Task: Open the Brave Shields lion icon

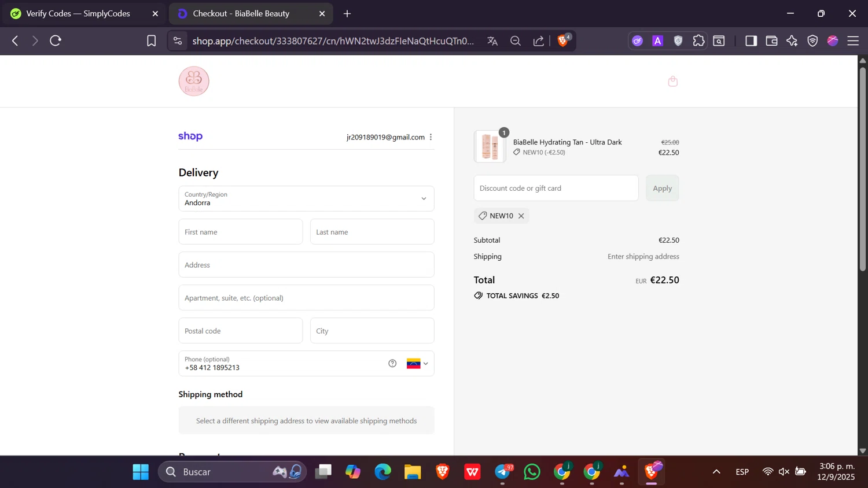Action: tap(563, 40)
